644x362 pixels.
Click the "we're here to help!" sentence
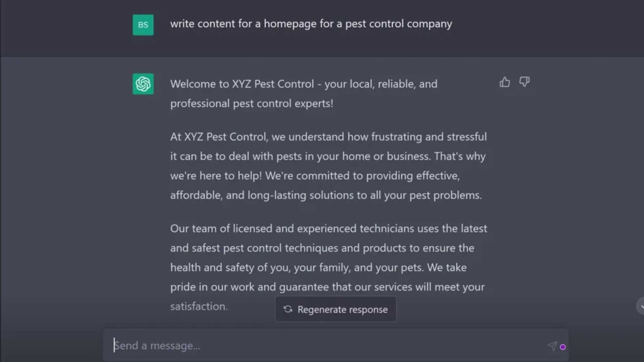(x=216, y=176)
